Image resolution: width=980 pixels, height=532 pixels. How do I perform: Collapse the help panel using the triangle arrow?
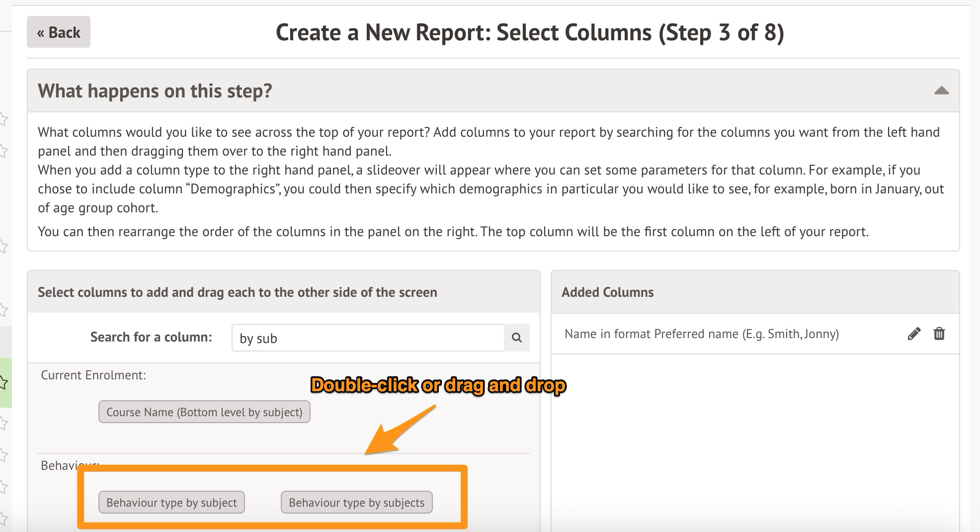[x=941, y=90]
